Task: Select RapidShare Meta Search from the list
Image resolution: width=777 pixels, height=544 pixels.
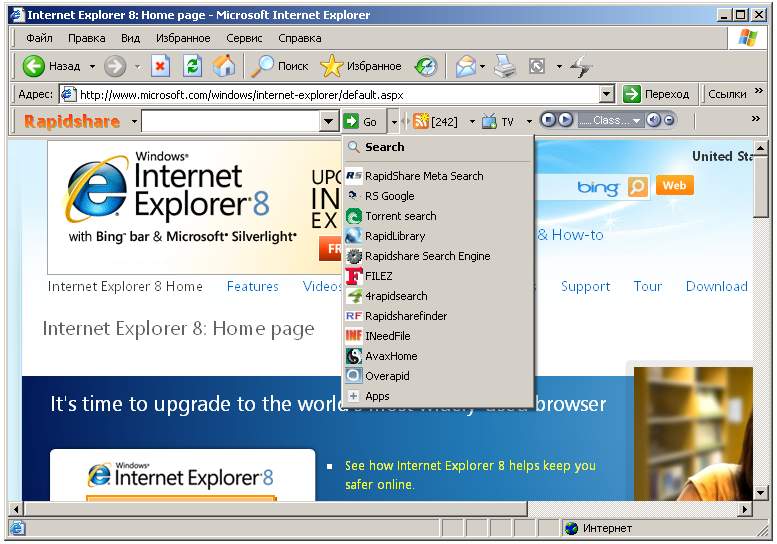Action: pyautogui.click(x=438, y=176)
